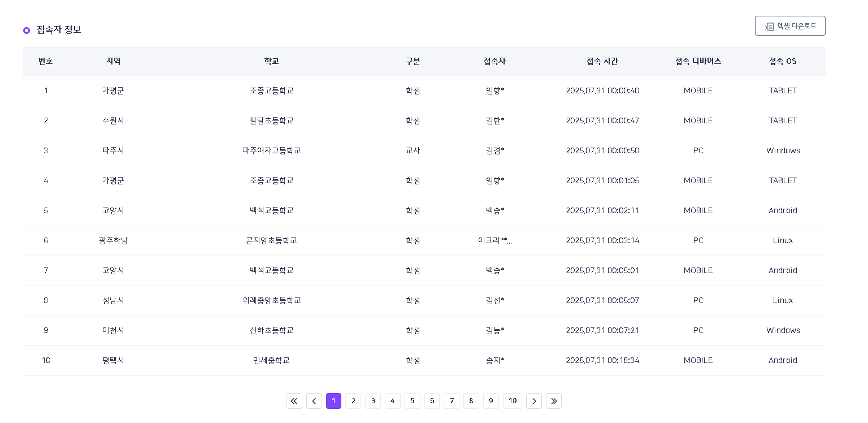
Task: Jump to last page using double-right arrows
Action: [553, 401]
